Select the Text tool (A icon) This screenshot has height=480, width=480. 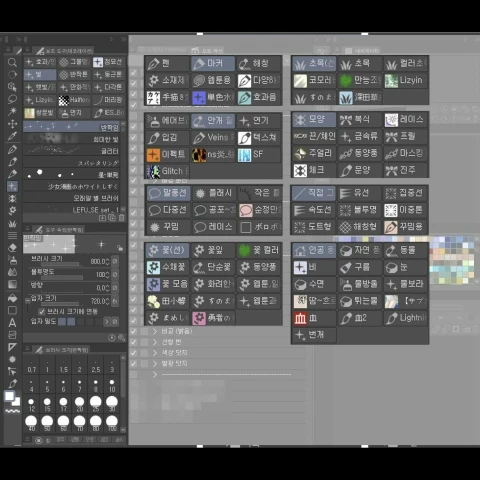point(12,323)
